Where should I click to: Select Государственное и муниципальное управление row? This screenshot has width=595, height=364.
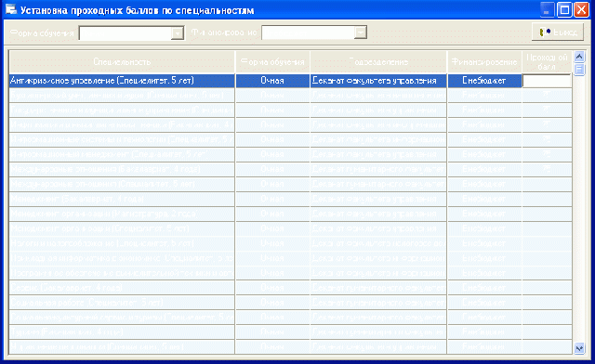(x=290, y=110)
